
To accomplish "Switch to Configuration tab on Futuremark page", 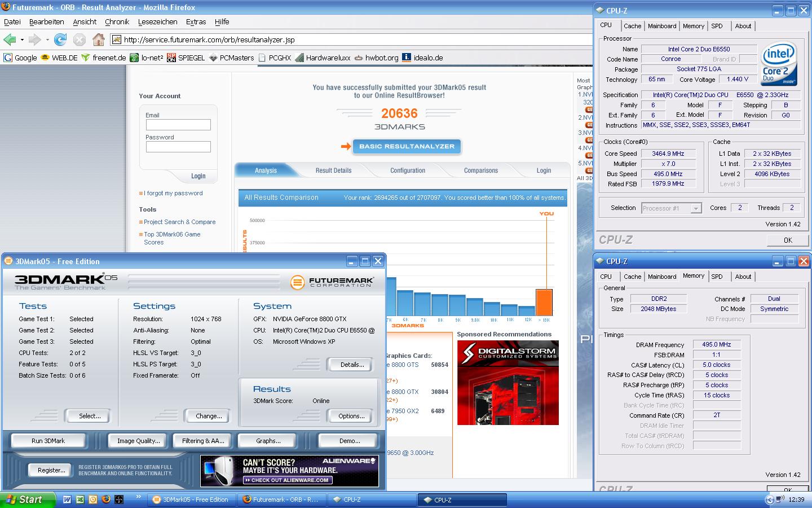I will (408, 170).
